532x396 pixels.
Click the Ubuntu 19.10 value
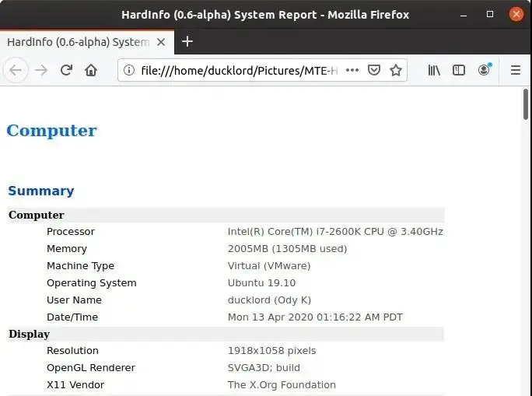point(261,282)
